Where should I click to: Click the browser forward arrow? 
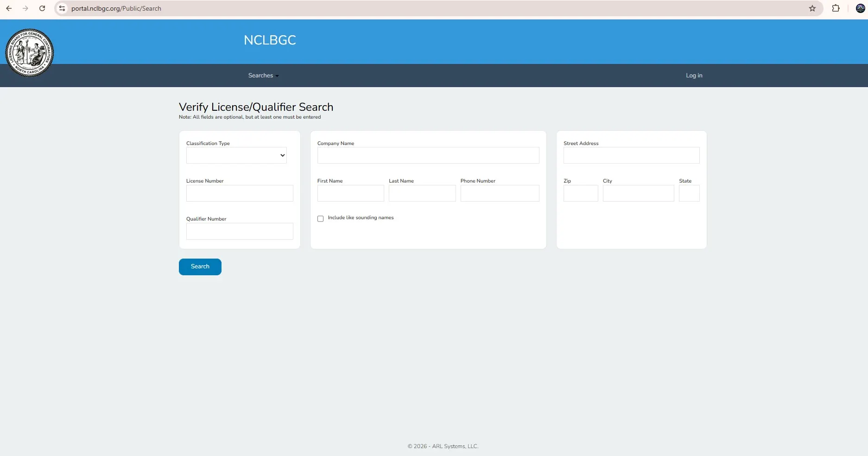tap(25, 8)
